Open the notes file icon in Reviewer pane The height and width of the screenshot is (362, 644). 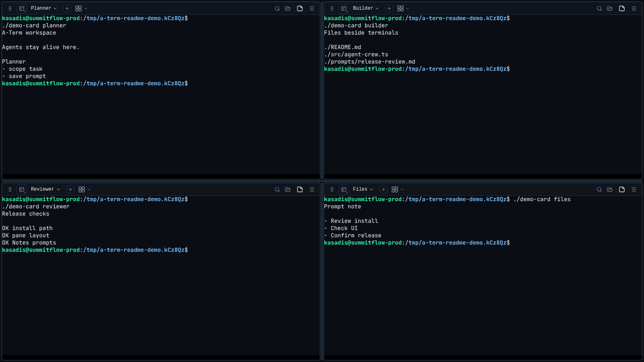click(300, 189)
